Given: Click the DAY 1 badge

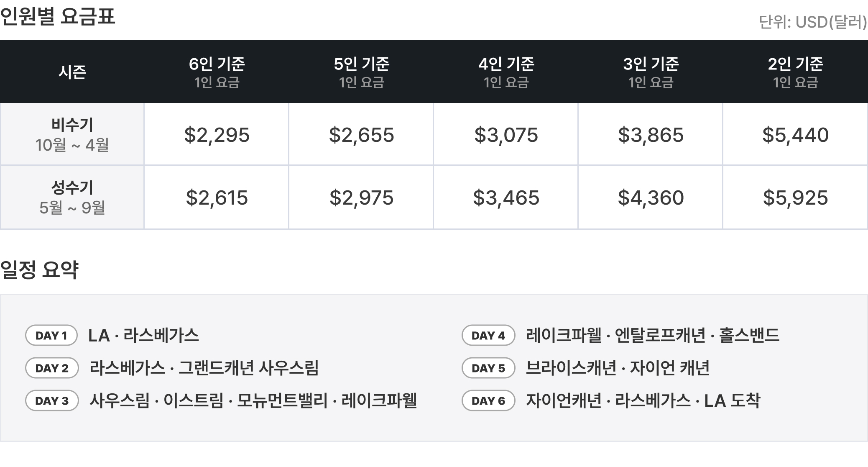Looking at the screenshot, I should [51, 335].
